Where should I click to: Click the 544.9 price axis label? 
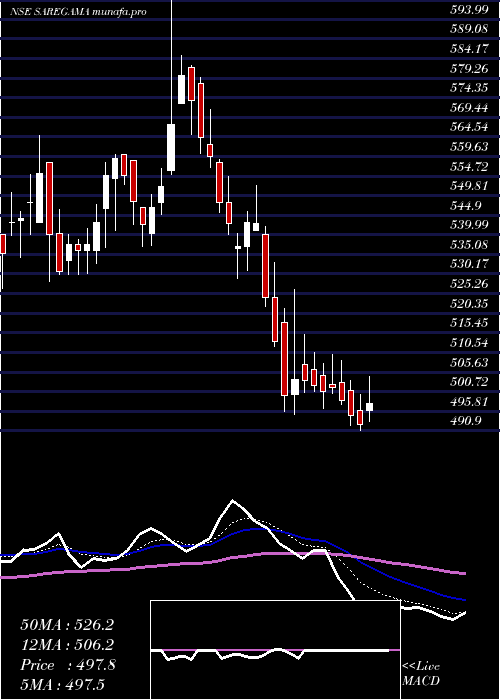click(x=466, y=205)
